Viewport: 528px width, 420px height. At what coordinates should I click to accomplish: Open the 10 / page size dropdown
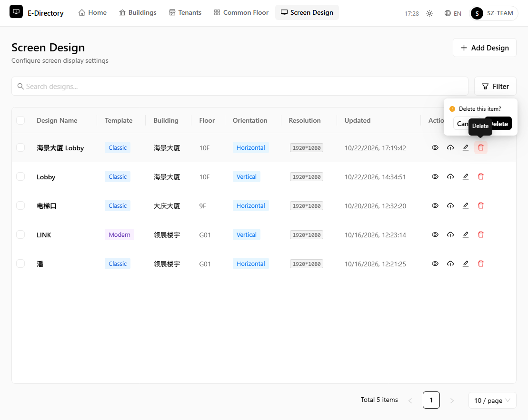[x=492, y=400]
